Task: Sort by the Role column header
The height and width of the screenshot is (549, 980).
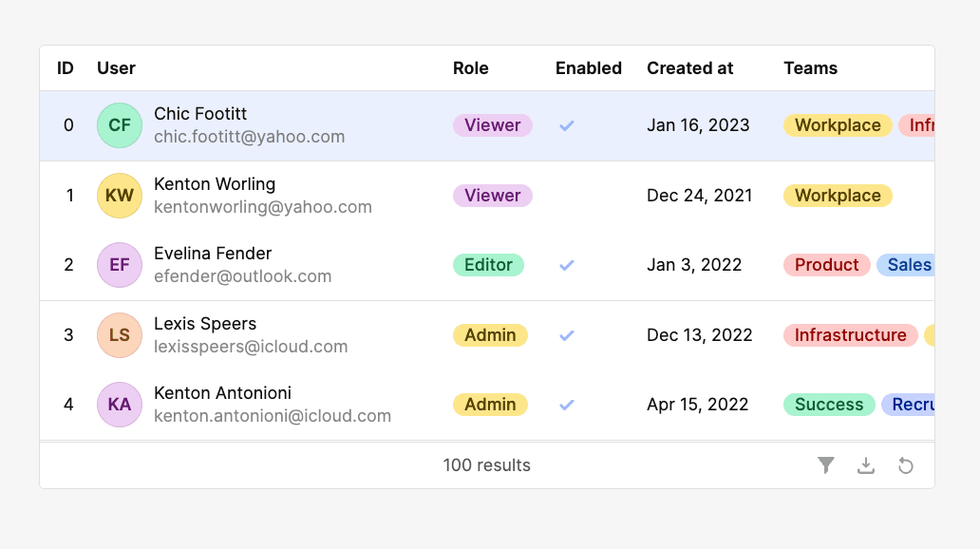Action: tap(471, 68)
